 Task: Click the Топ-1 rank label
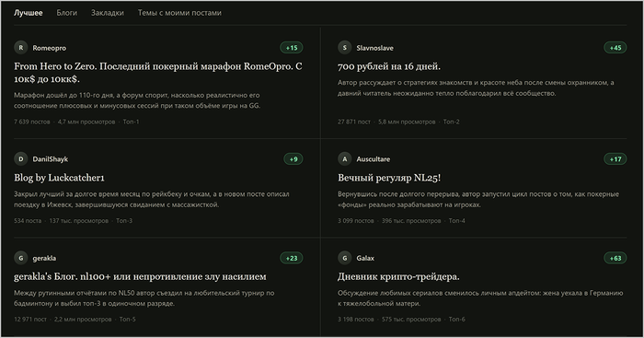131,122
